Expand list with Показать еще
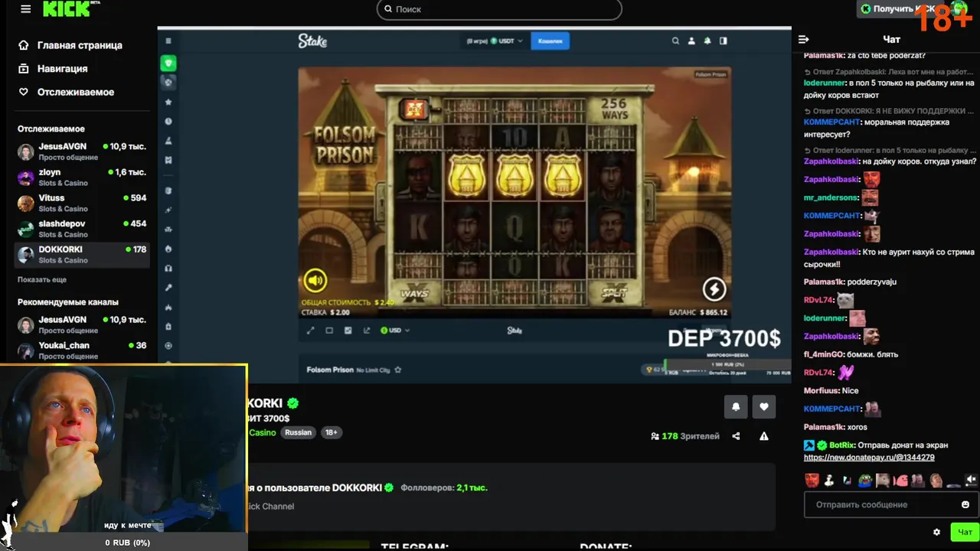The image size is (980, 551). pos(42,280)
